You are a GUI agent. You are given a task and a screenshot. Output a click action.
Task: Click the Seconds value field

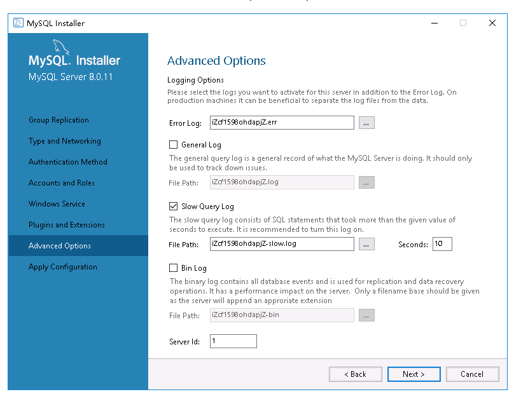click(442, 244)
